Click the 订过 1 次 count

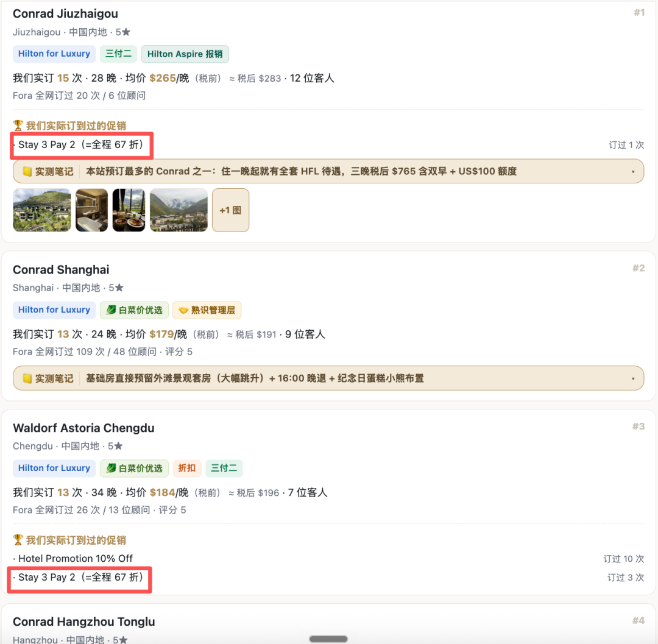pyautogui.click(x=626, y=145)
